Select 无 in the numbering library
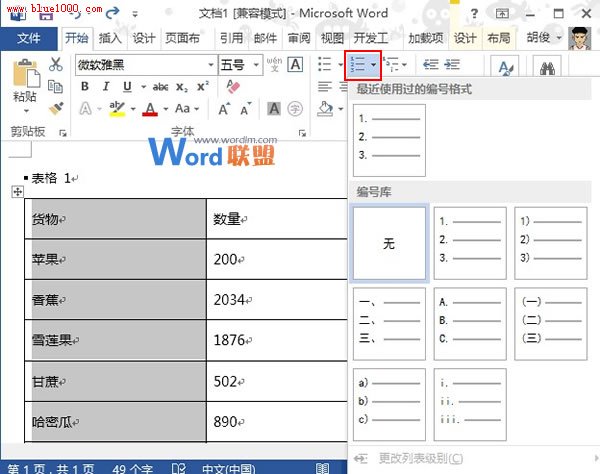The image size is (600, 474). tap(389, 243)
